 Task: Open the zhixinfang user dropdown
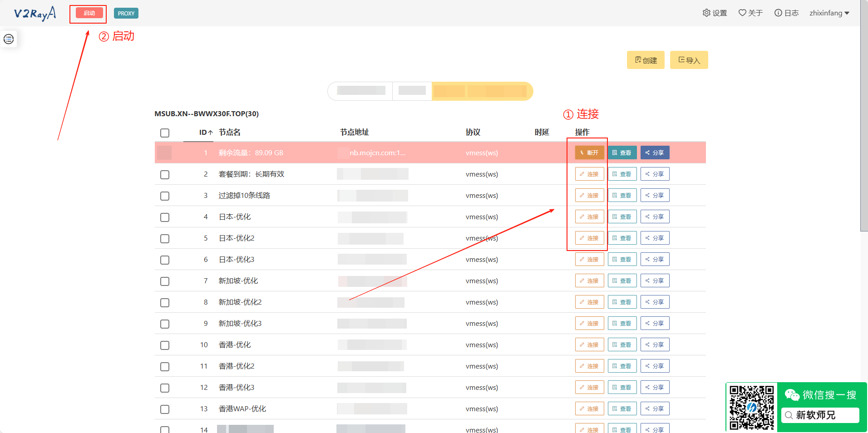829,13
